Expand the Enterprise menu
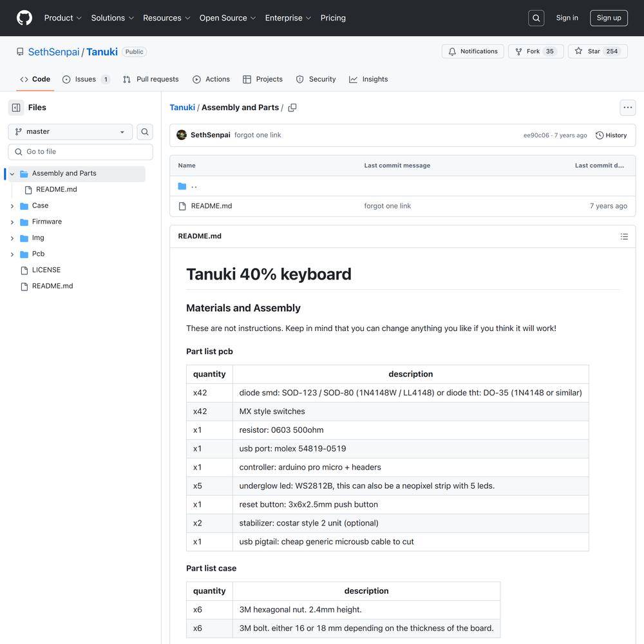This screenshot has width=644, height=644. (x=288, y=18)
